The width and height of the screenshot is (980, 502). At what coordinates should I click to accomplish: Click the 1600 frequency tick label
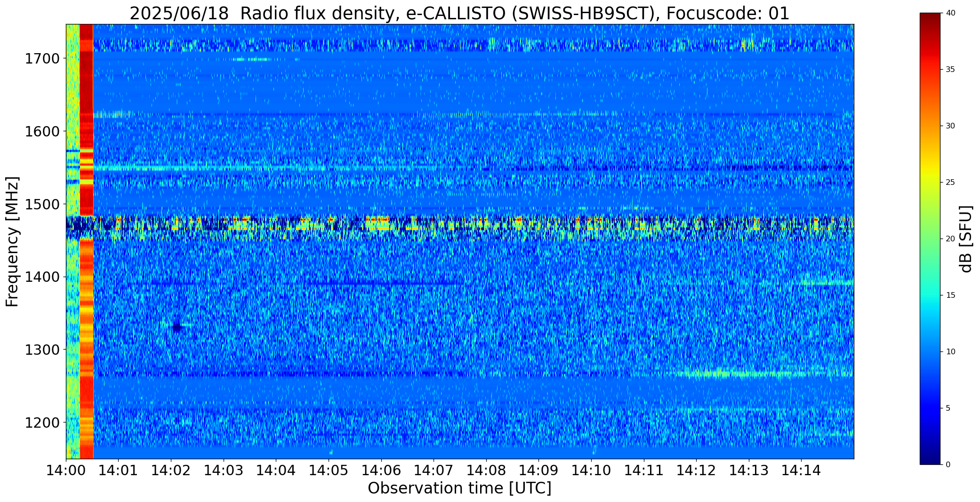coord(42,131)
